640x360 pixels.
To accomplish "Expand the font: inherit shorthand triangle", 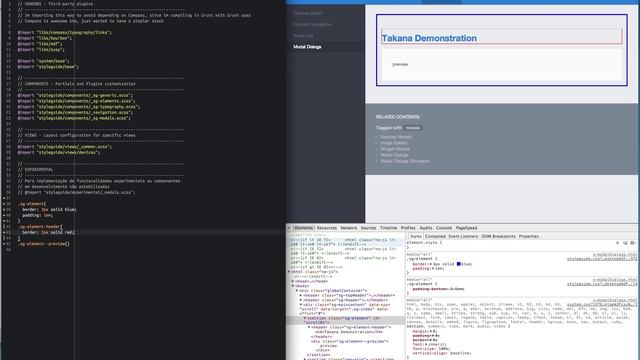I will pyautogui.click(x=426, y=344).
